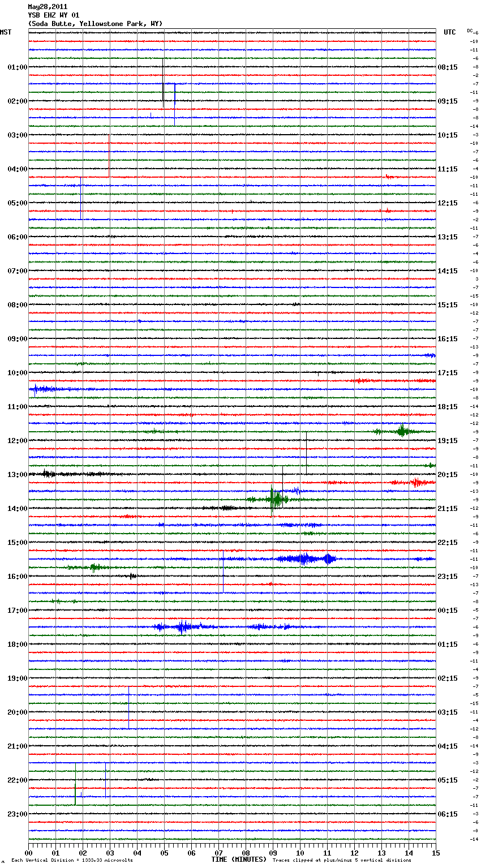Select the 04:00 MST time label
The image size is (481, 868).
(x=17, y=169)
